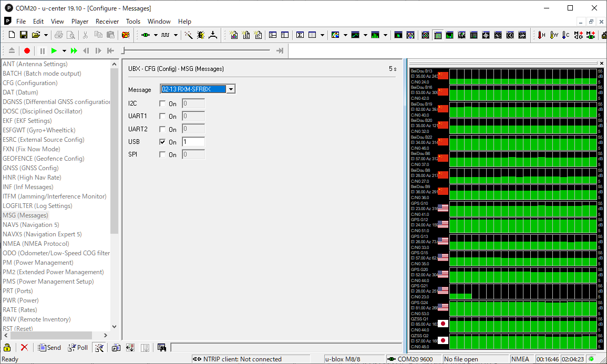The image size is (607, 364).
Task: Select RATE (Rates) in the config list
Action: point(20,310)
